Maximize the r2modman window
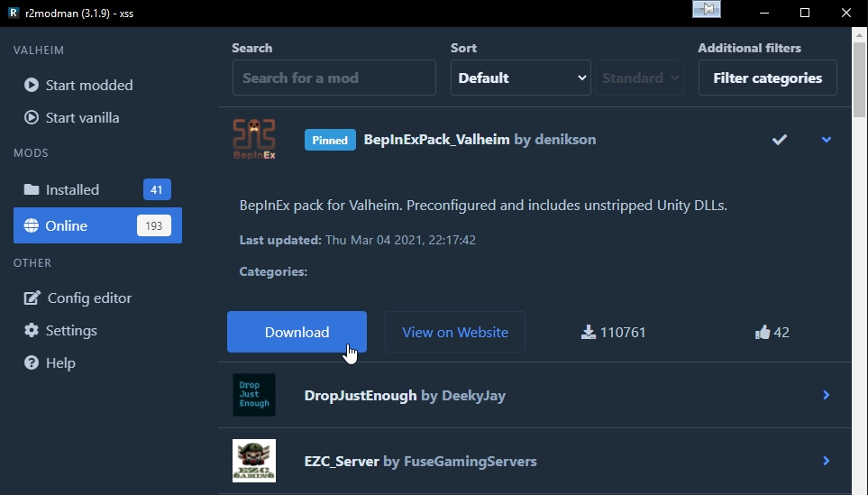 coord(805,13)
